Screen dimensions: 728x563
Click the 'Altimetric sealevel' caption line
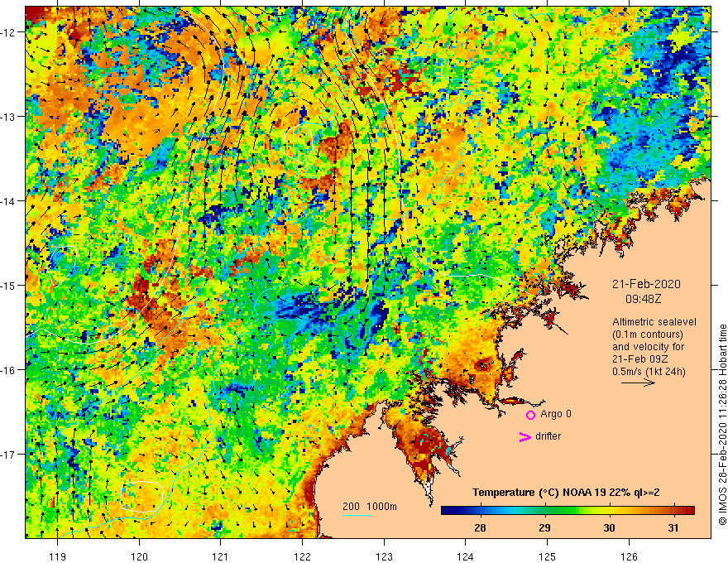point(654,322)
